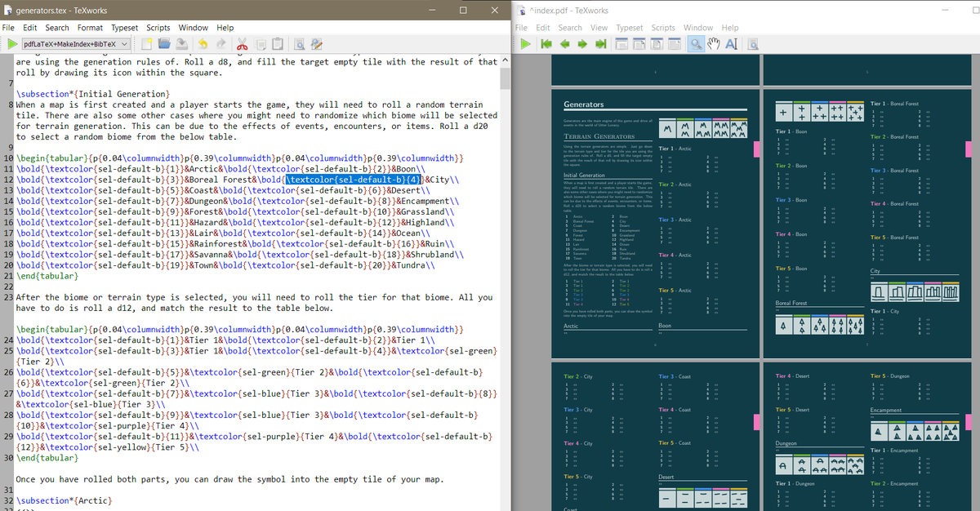This screenshot has height=511, width=980.
Task: Toggle the Select Text tool in PDF preview
Action: point(731,43)
